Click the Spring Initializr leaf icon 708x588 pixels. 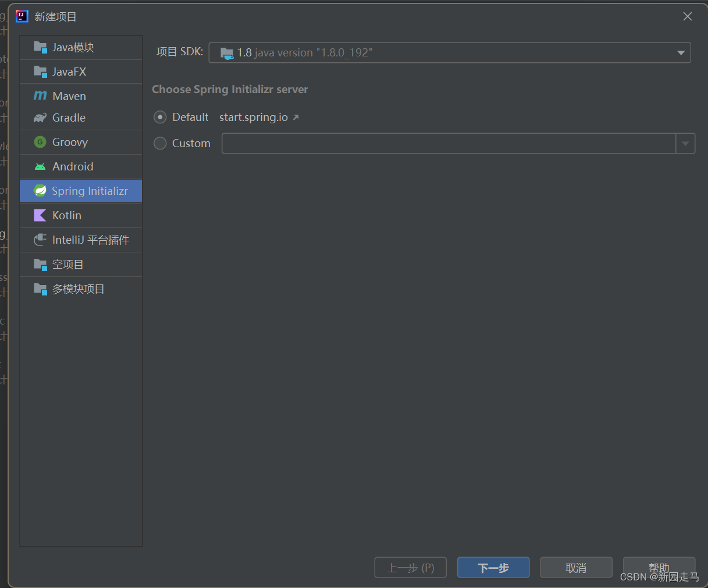pos(40,191)
